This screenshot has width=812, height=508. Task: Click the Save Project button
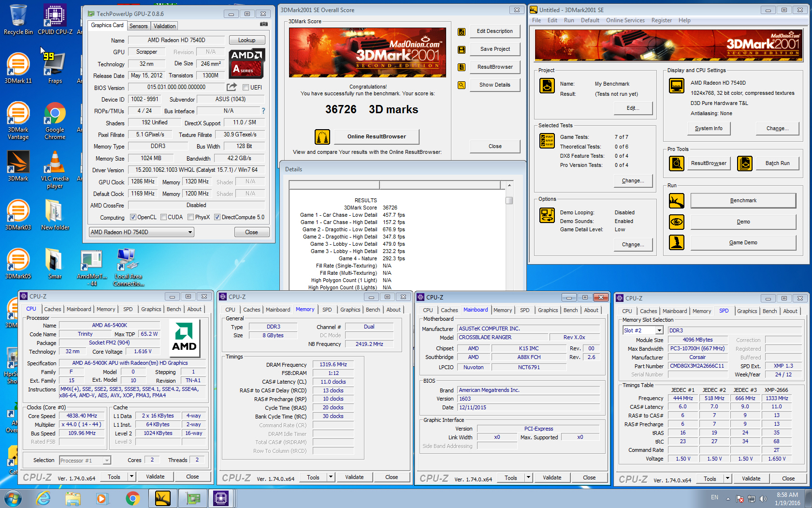click(x=495, y=49)
